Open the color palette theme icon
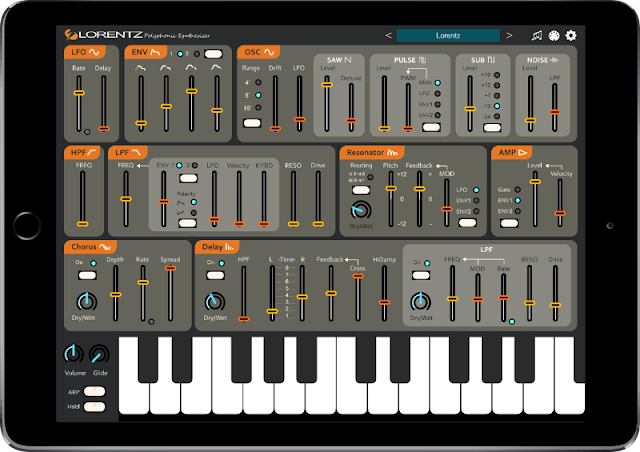This screenshot has height=452, width=640. click(554, 36)
